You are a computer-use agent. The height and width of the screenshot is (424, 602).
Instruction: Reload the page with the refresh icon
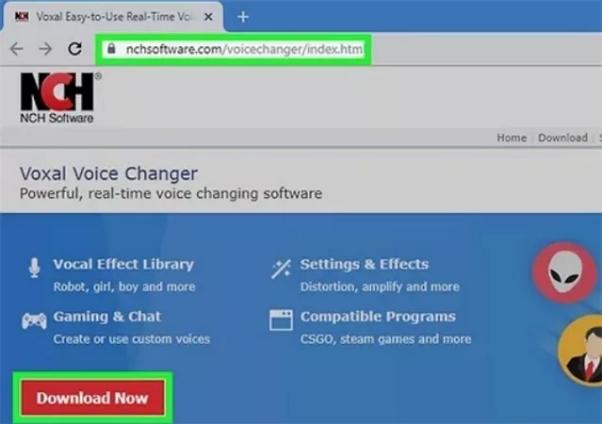75,48
